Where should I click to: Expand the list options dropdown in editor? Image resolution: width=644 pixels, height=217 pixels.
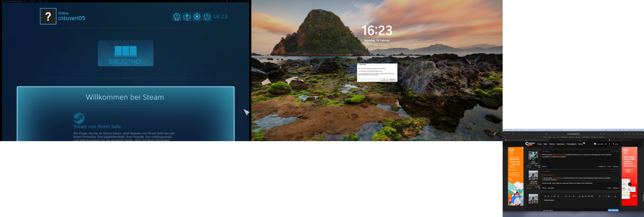[567, 197]
